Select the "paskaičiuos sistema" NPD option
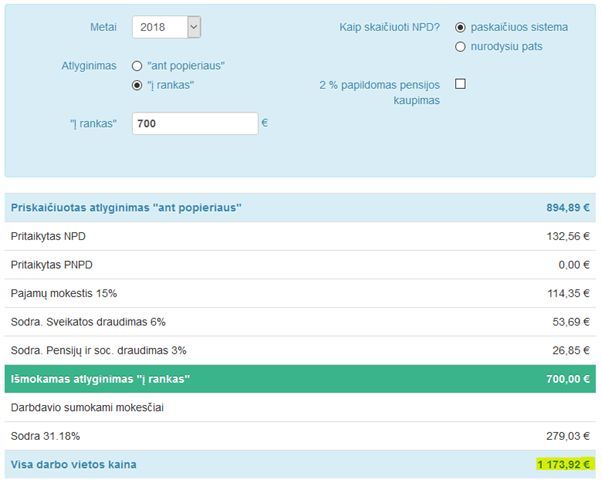Viewport: 602px width, 483px height. click(460, 27)
